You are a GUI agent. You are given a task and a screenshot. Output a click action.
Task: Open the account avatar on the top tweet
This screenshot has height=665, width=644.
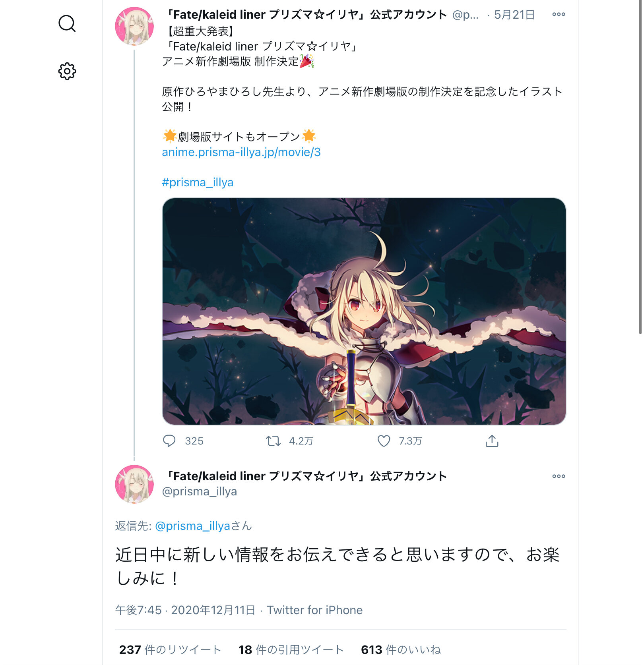coord(134,26)
